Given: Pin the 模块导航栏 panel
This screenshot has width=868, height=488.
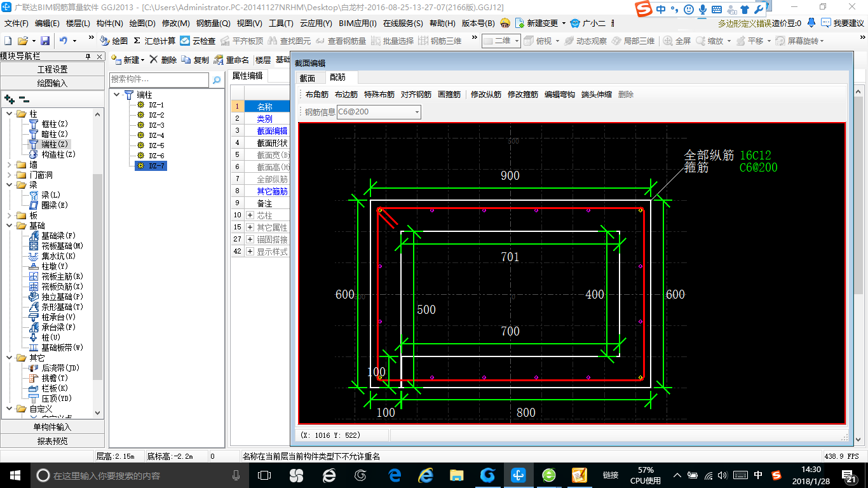Looking at the screenshot, I should [x=88, y=57].
